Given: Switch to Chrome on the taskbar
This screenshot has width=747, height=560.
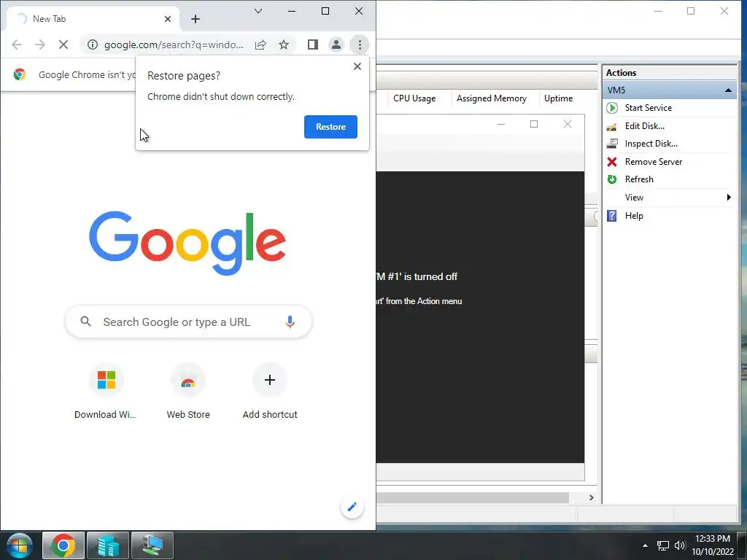Looking at the screenshot, I should [x=63, y=545].
